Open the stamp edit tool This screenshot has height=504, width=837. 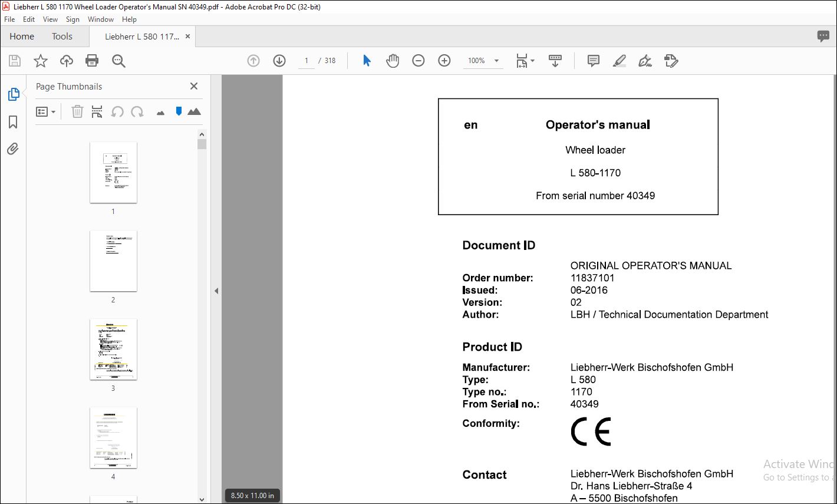tap(671, 61)
